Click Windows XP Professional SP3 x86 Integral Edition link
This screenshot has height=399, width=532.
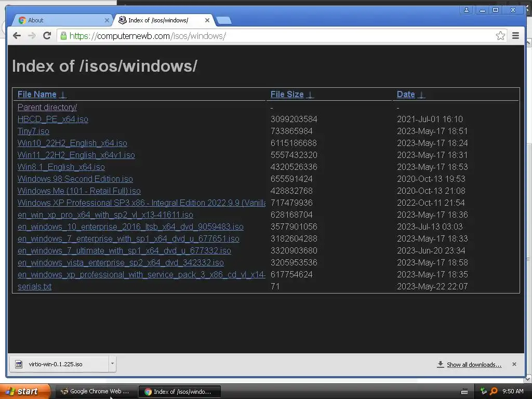[x=141, y=203]
